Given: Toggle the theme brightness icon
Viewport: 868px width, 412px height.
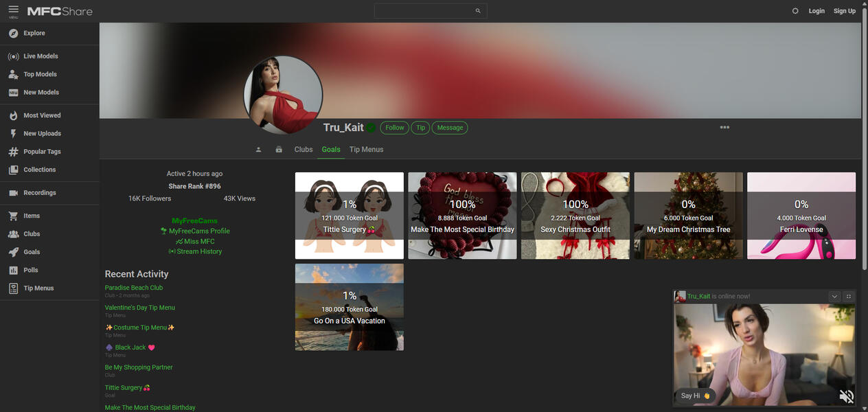Looking at the screenshot, I should coord(795,11).
